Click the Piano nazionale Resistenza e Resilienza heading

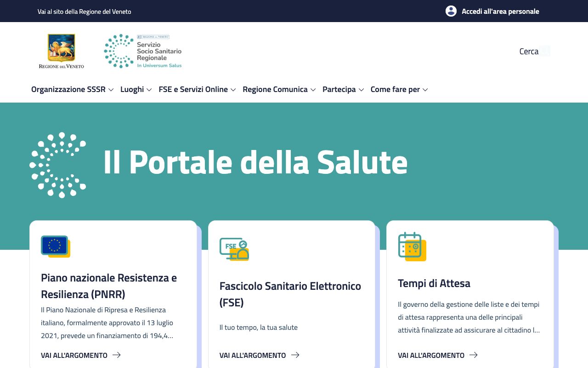pyautogui.click(x=109, y=286)
